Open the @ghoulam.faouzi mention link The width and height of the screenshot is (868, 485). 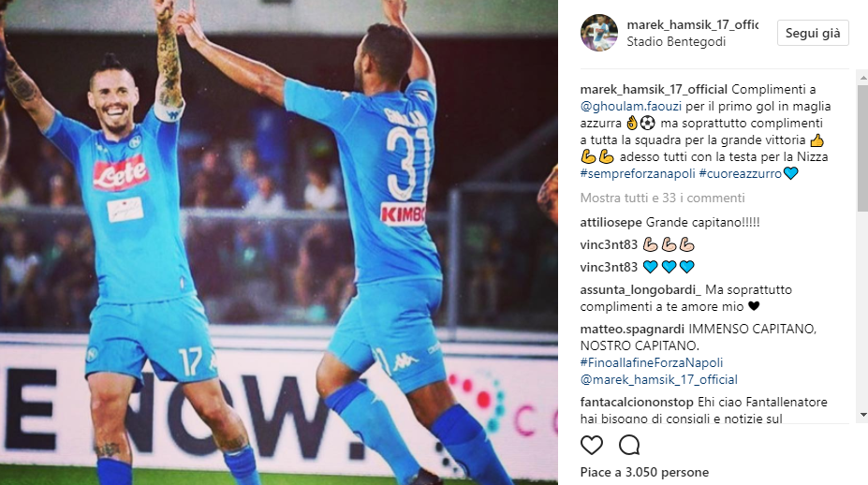pyautogui.click(x=630, y=107)
